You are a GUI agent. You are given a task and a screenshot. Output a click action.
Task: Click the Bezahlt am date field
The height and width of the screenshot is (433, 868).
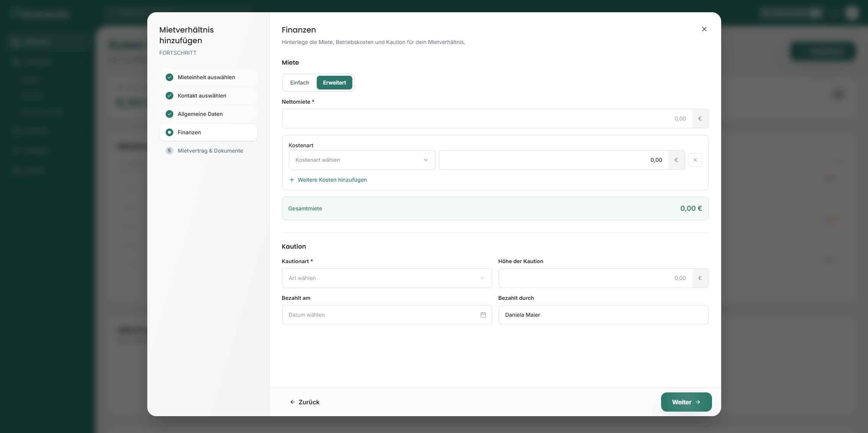pos(387,315)
